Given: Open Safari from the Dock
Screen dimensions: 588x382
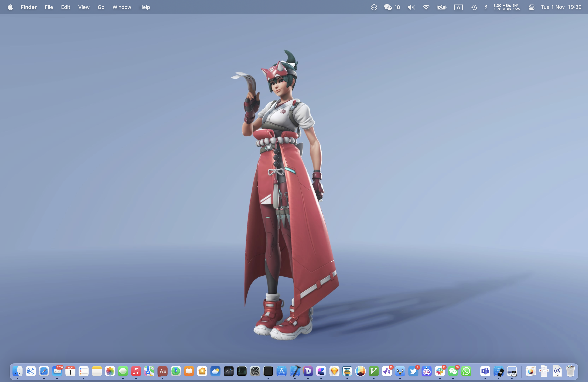Looking at the screenshot, I should [x=44, y=371].
